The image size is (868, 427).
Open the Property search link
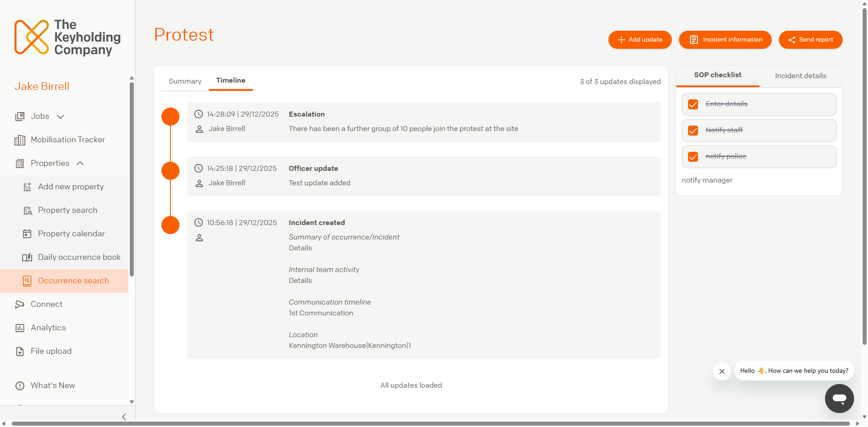[64, 211]
